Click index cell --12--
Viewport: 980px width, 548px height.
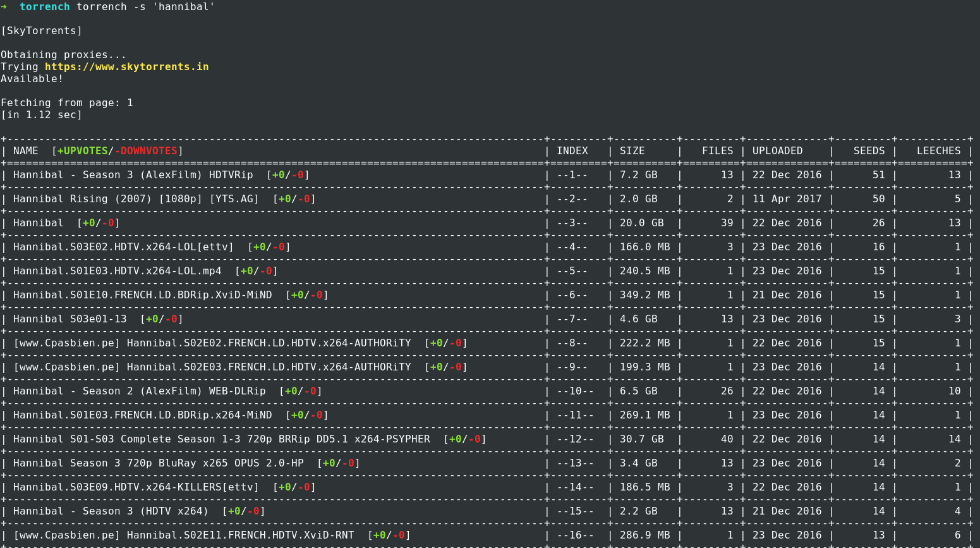pos(576,439)
